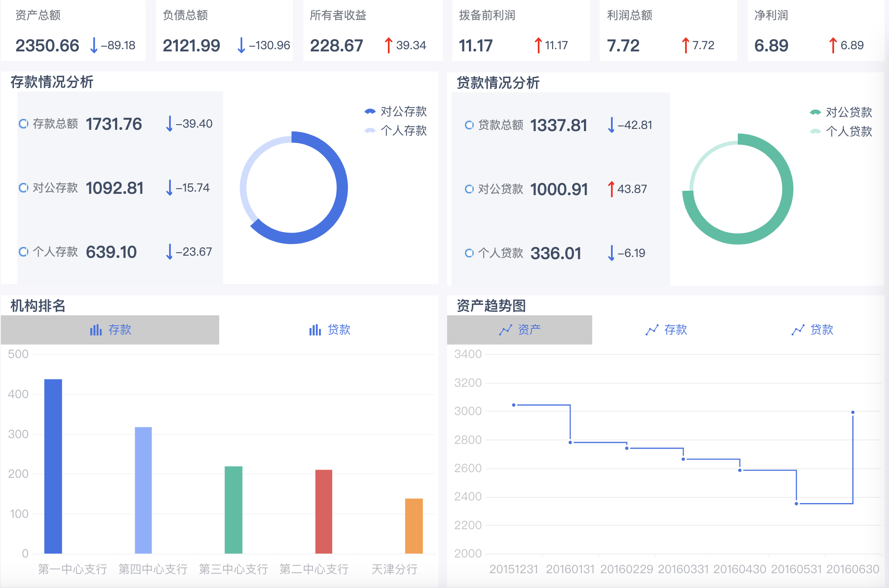Screen dimensions: 889x588
Task: Click the down arrow next to 资产总额 -89.18
Action: [x=94, y=45]
